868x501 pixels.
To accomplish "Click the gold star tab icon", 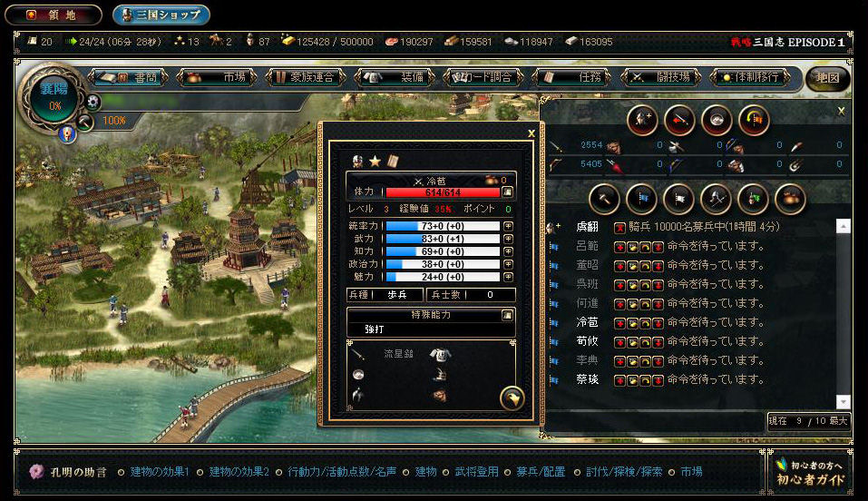I will 375,162.
